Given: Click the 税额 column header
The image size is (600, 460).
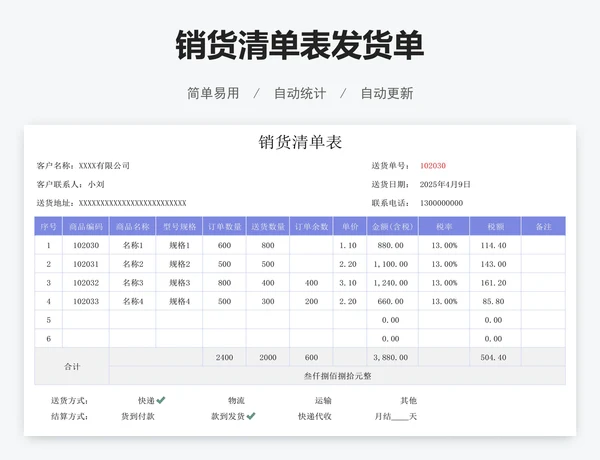Looking at the screenshot, I should coord(495,226).
